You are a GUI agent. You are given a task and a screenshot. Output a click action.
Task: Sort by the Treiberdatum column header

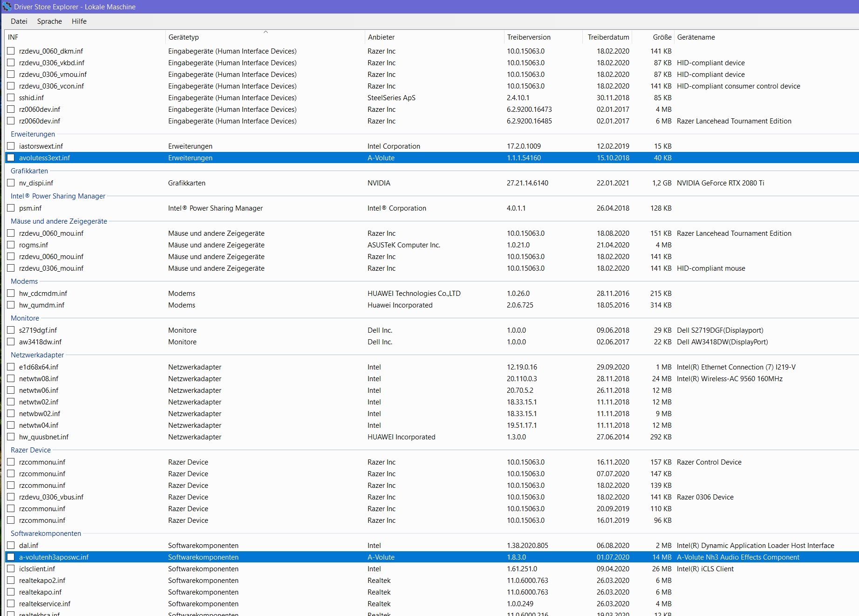pyautogui.click(x=608, y=37)
